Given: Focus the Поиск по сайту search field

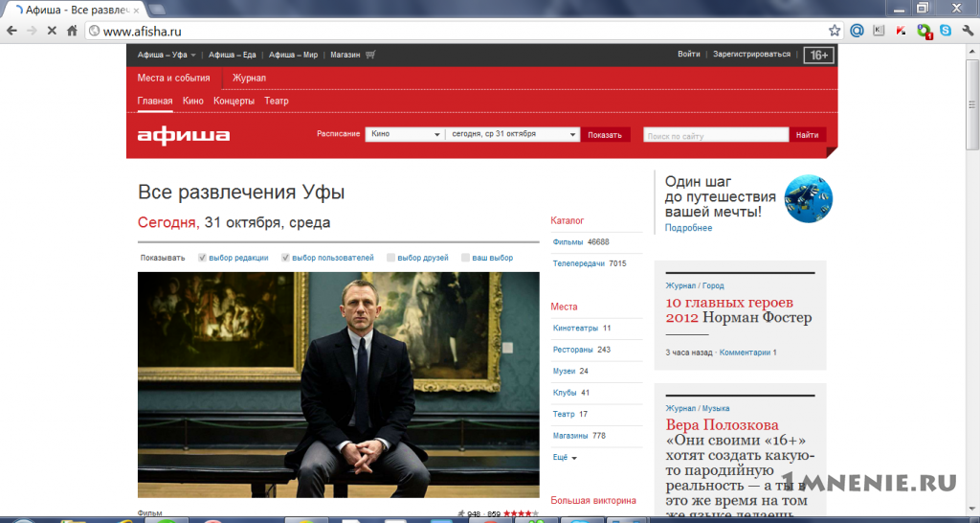Looking at the screenshot, I should coord(716,135).
